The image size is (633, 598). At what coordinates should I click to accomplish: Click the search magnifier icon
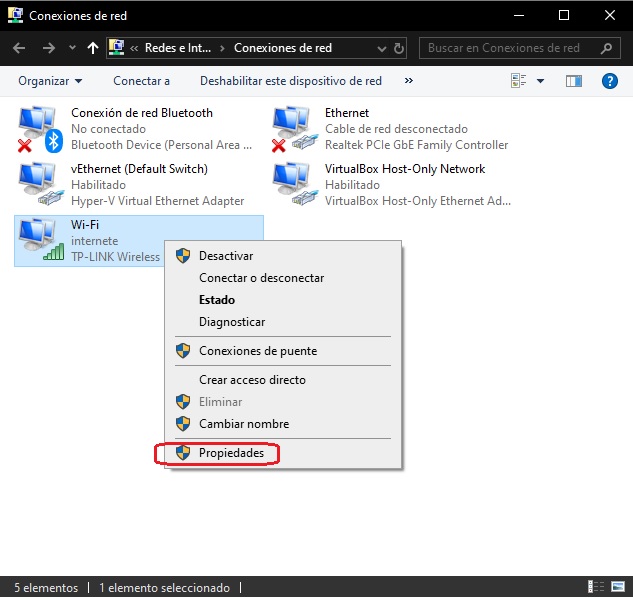[607, 48]
